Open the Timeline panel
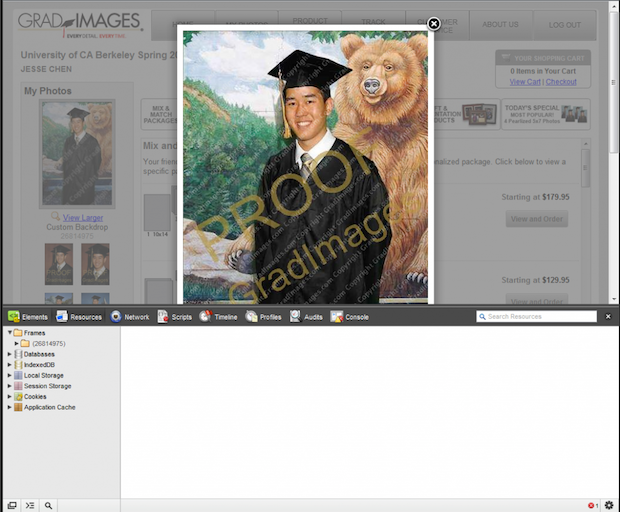 pos(218,317)
